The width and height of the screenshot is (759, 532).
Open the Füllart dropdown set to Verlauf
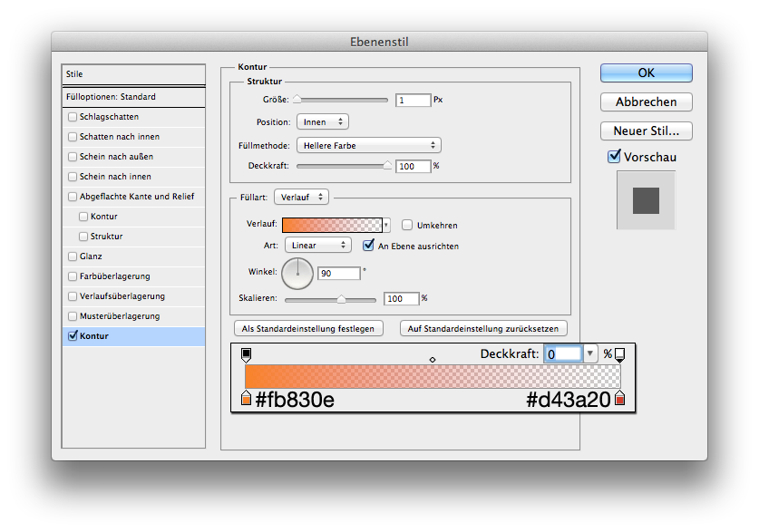(x=301, y=196)
